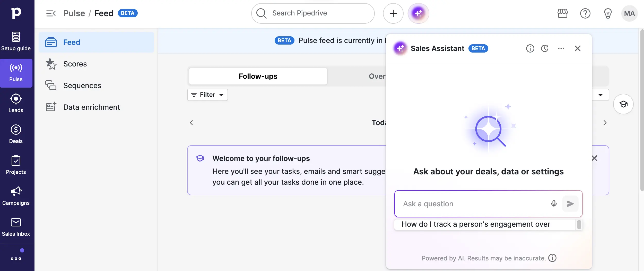Viewport: 644px width, 271px height.
Task: Open the Sales Inbox
Action: 16,227
